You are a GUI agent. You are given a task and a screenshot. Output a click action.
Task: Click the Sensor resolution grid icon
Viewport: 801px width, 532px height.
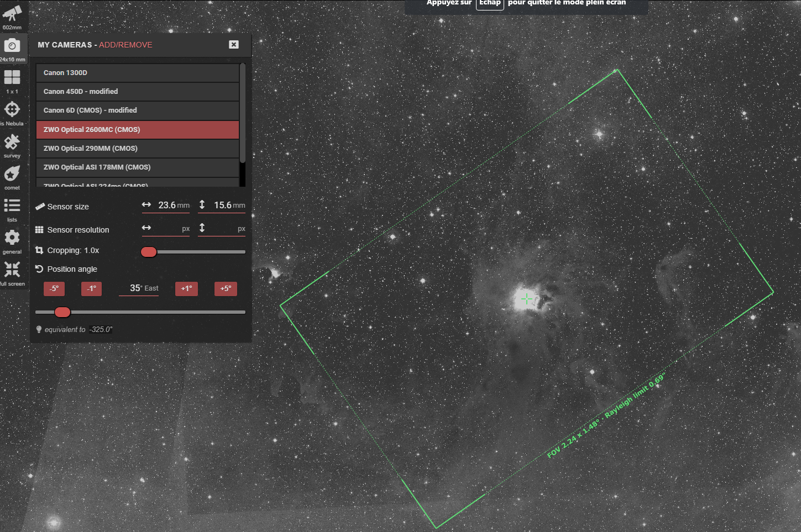(39, 230)
